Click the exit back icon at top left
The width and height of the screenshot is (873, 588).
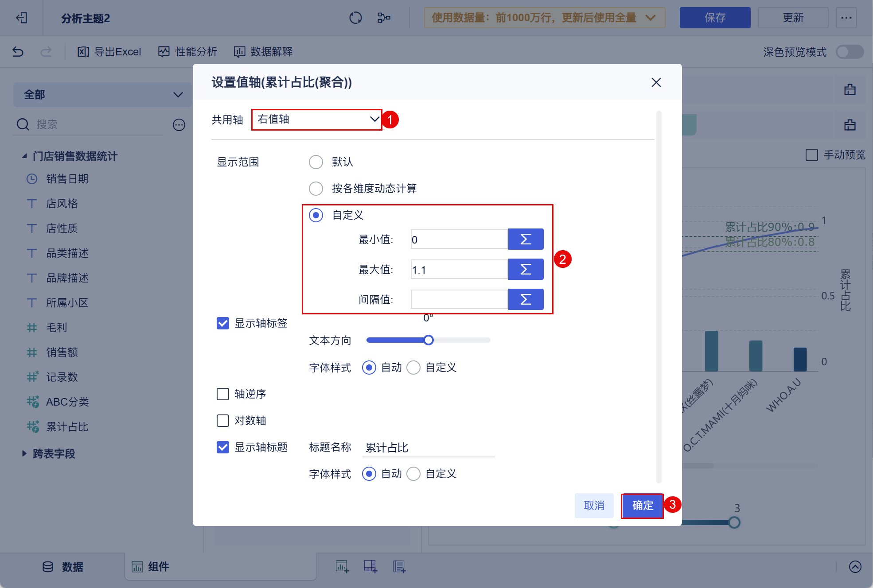click(21, 18)
